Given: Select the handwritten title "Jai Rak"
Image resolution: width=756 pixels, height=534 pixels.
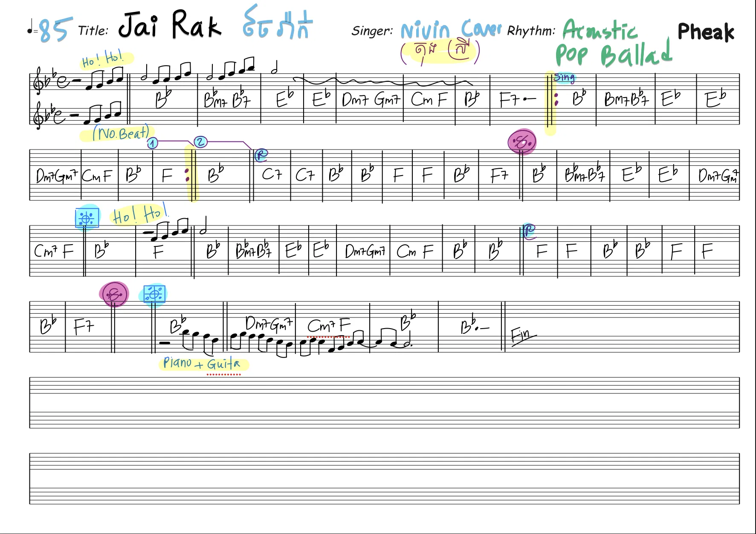Looking at the screenshot, I should (170, 25).
